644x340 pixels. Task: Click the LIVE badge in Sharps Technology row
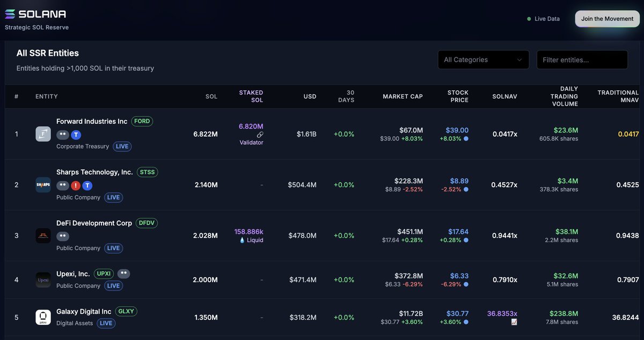[113, 197]
